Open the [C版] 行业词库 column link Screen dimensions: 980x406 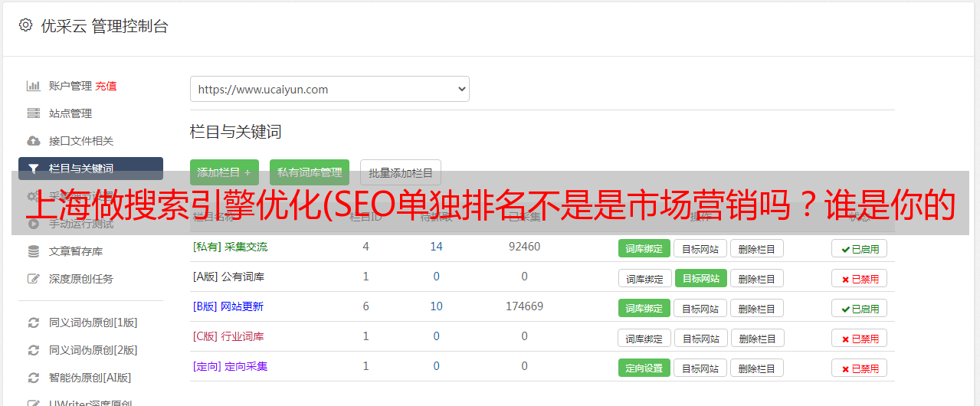tap(228, 336)
